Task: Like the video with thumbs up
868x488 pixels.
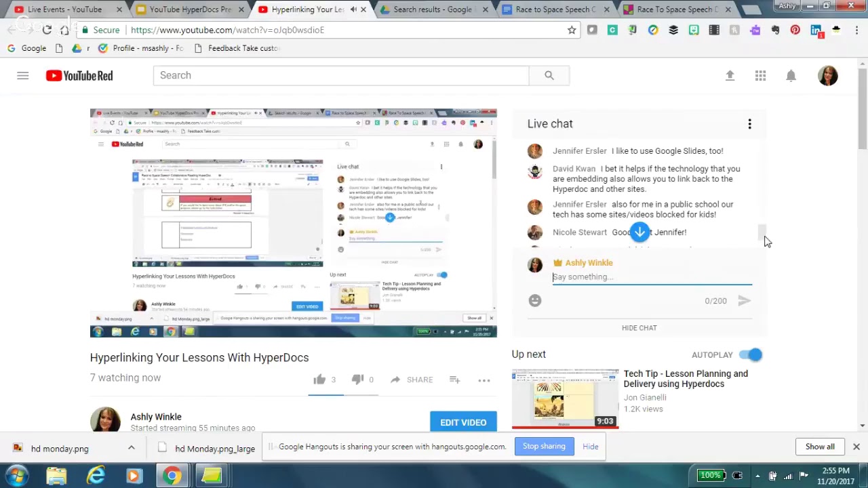Action: point(319,380)
